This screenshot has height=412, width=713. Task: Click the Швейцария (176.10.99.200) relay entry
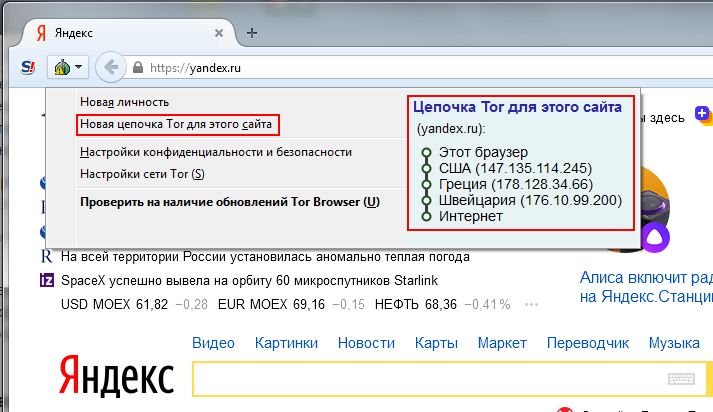tap(530, 200)
